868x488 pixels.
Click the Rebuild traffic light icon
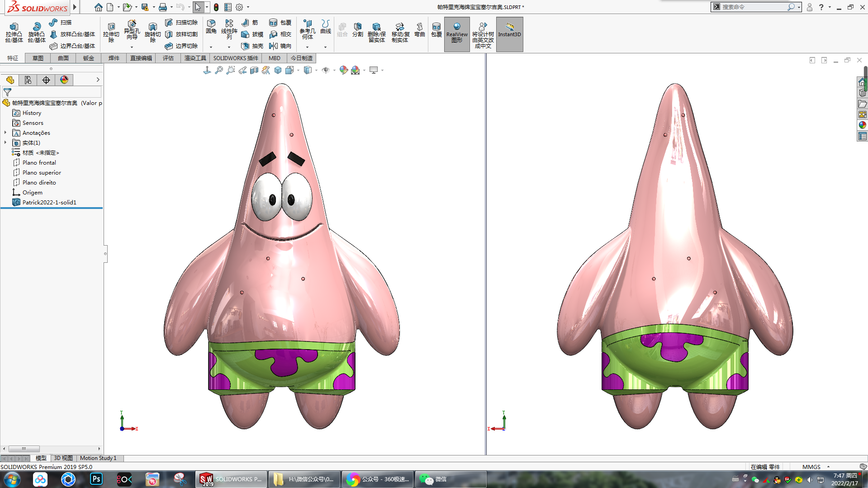pyautogui.click(x=216, y=7)
